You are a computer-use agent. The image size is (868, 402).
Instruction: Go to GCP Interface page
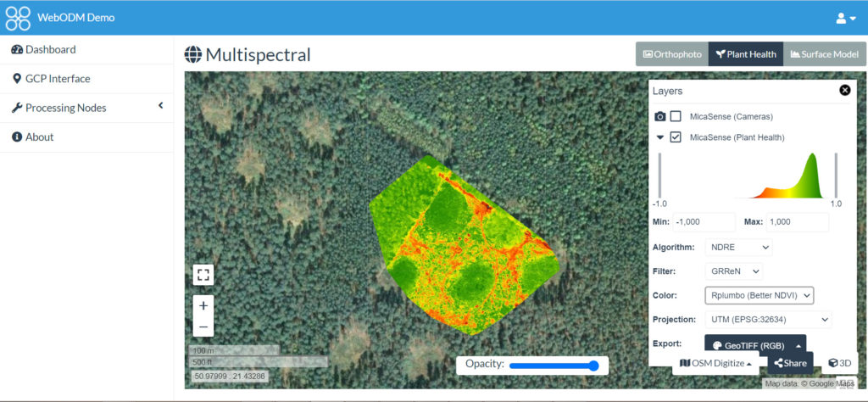pos(57,79)
